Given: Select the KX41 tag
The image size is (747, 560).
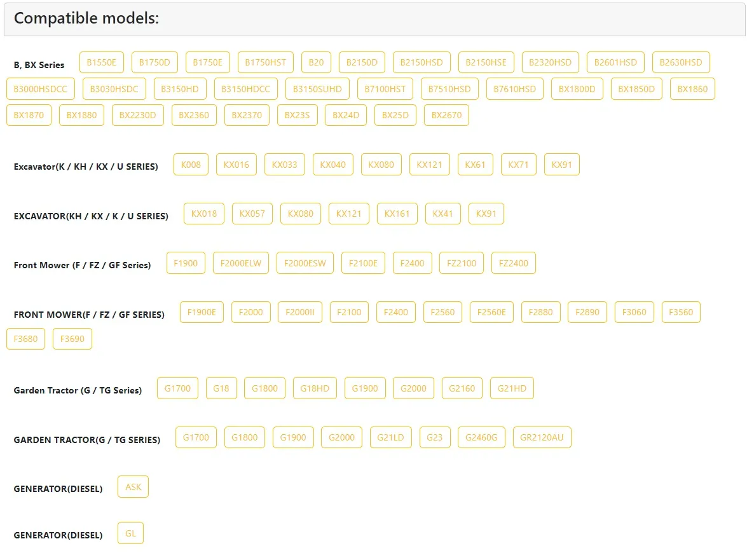Looking at the screenshot, I should pos(443,214).
